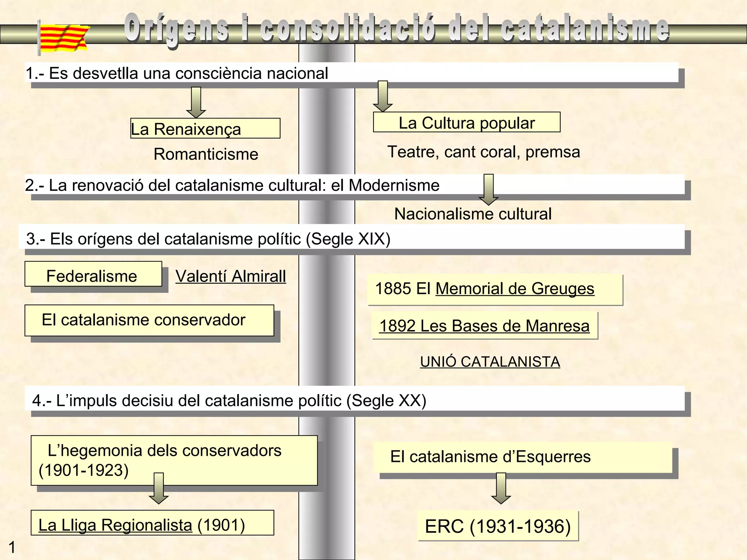Select the El catalanisme conservador box
The width and height of the screenshot is (747, 560).
pyautogui.click(x=149, y=320)
